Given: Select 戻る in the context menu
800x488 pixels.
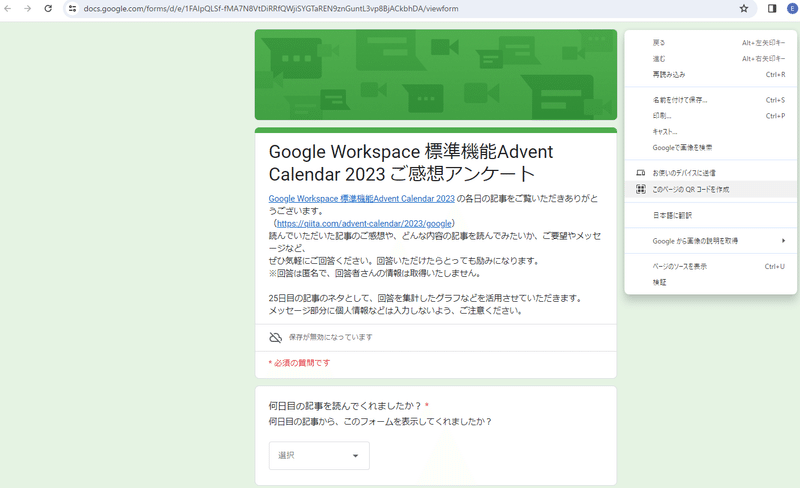Looking at the screenshot, I should [x=711, y=43].
